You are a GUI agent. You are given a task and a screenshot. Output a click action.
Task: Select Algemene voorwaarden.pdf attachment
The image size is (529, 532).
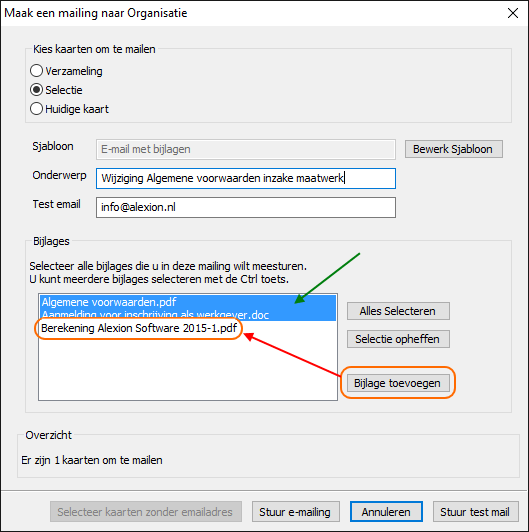point(188,302)
